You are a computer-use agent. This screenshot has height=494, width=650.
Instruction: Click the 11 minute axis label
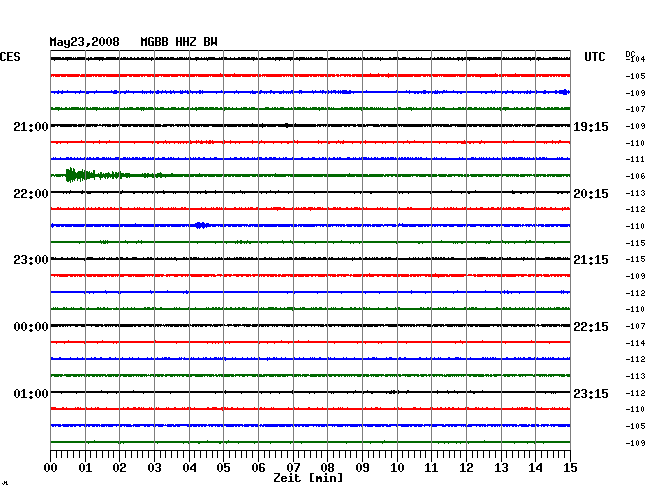431,468
